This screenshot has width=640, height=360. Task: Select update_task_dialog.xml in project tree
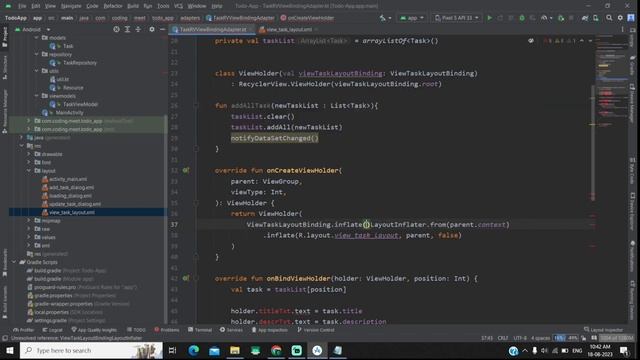click(75, 204)
